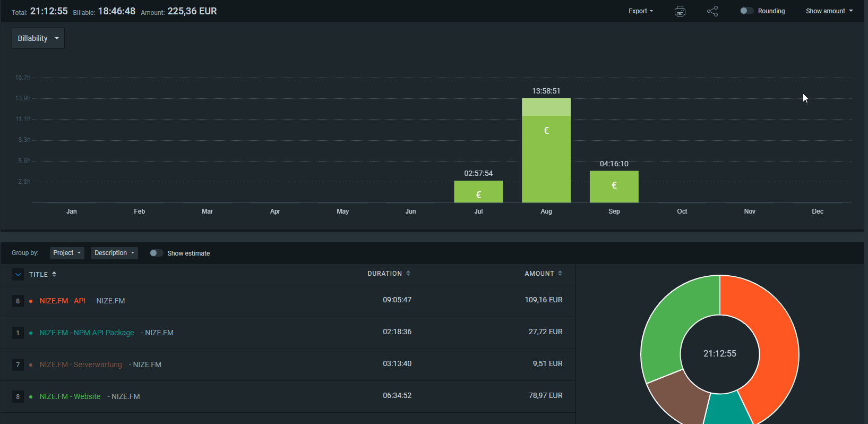Click the share report icon

(x=712, y=11)
